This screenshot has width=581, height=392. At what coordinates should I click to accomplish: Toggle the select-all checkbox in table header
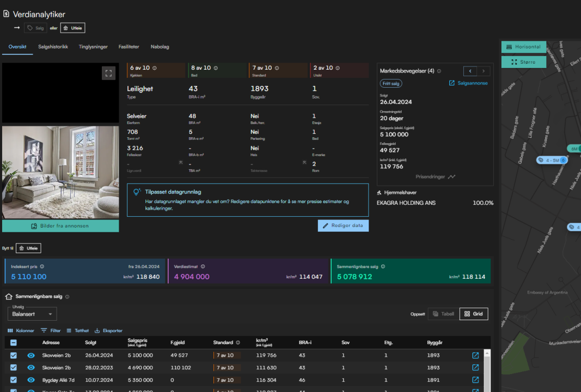[14, 342]
